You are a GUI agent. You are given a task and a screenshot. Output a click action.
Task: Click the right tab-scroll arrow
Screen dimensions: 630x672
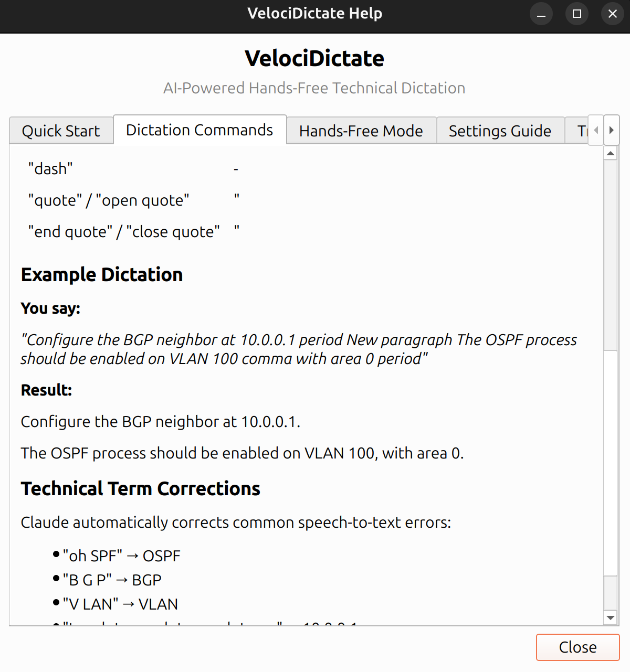click(x=612, y=130)
